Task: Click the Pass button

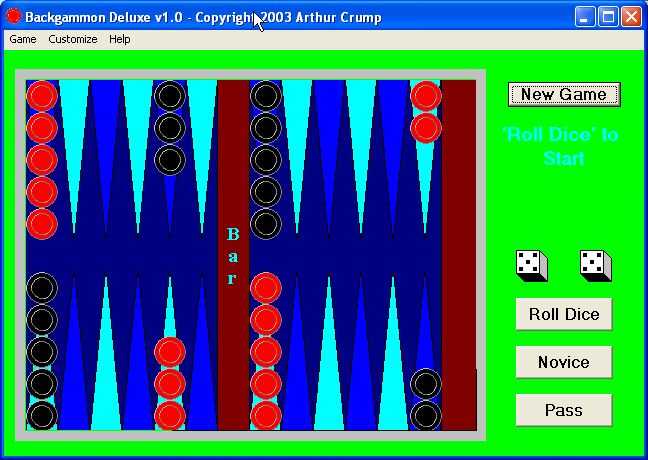Action: click(x=564, y=410)
